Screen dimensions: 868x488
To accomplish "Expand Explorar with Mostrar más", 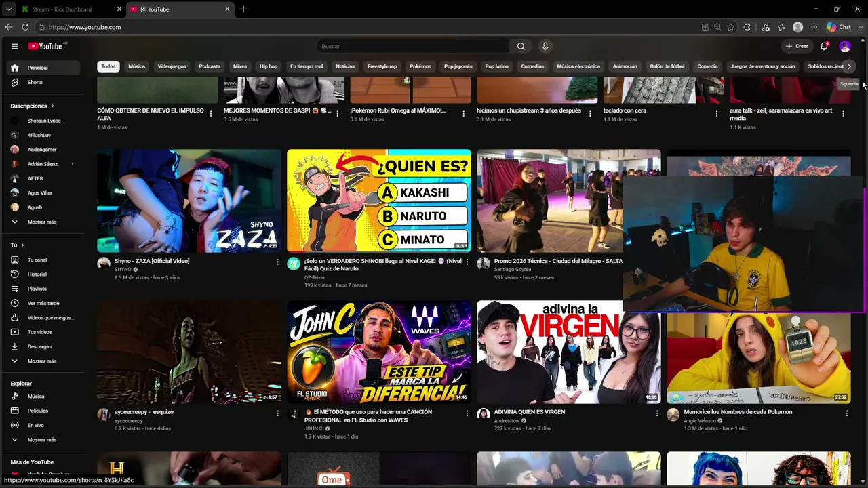I will click(43, 440).
